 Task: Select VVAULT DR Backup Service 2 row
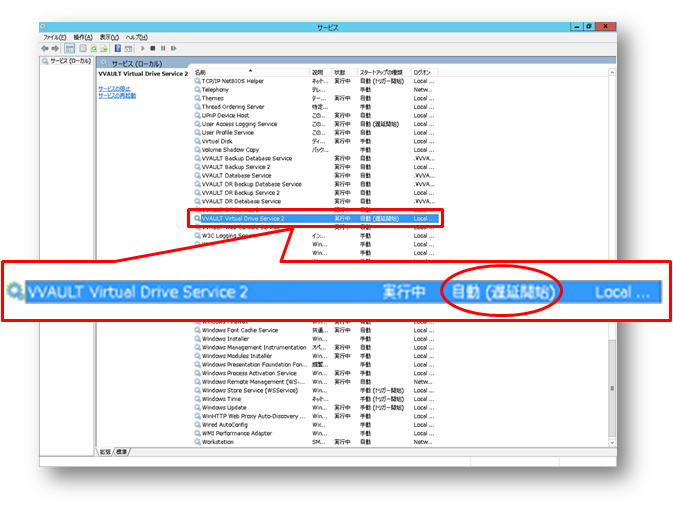pos(315,193)
